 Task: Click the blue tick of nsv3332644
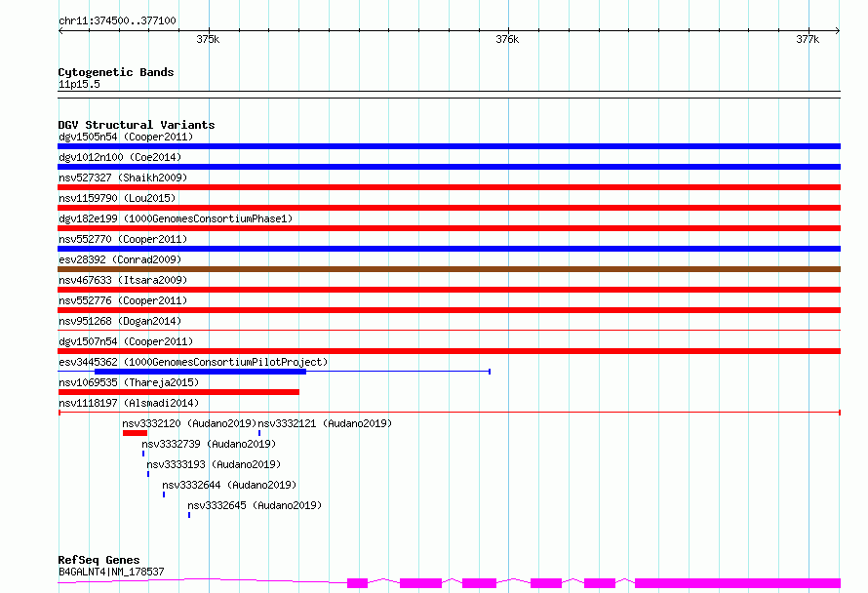[164, 494]
